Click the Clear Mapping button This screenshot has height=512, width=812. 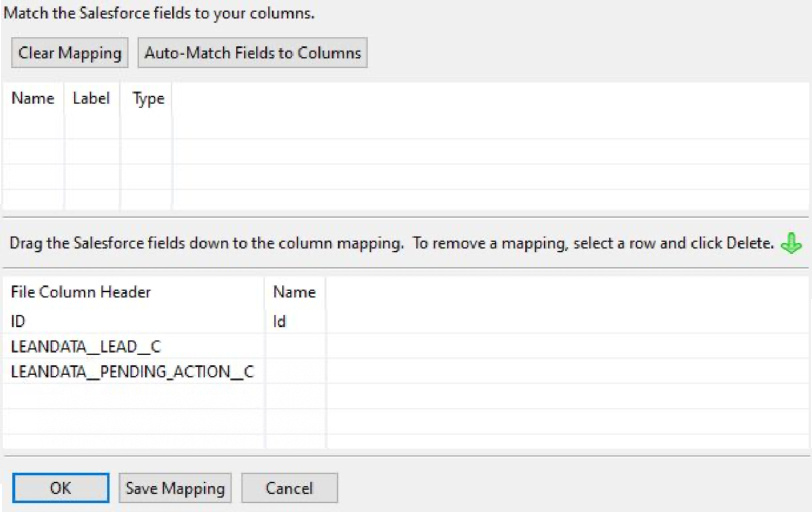70,53
